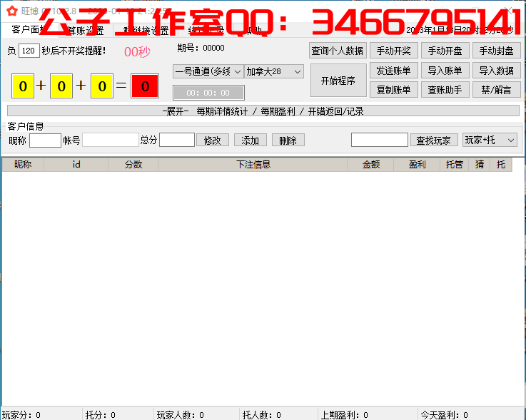Click the 玩家人数: 0 status entry

point(180,415)
